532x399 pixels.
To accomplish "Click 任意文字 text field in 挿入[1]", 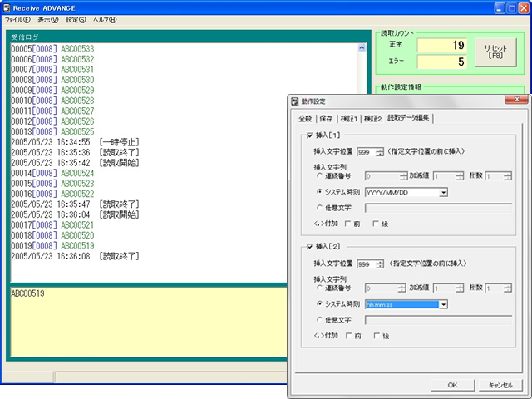I will point(438,208).
